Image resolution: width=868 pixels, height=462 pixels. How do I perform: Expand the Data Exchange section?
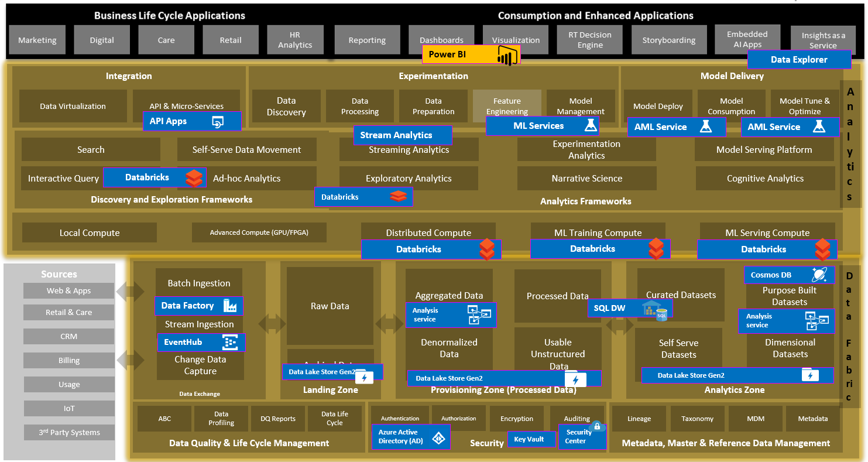point(200,393)
